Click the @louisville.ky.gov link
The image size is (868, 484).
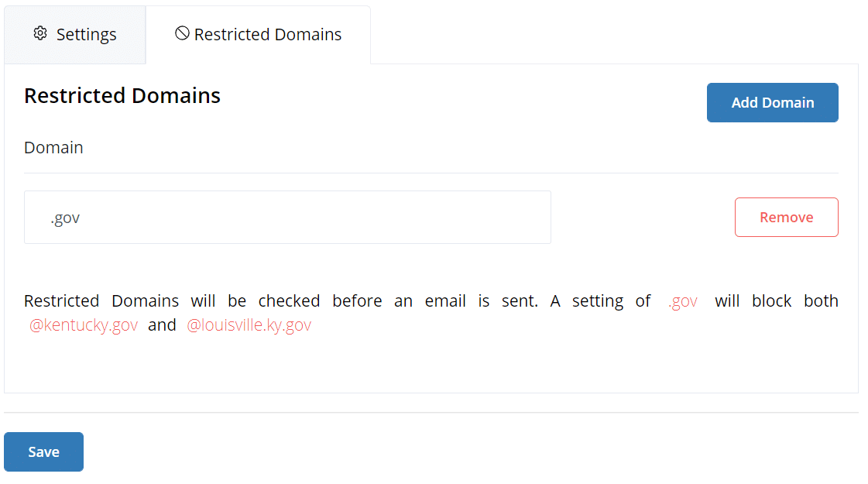click(x=249, y=324)
